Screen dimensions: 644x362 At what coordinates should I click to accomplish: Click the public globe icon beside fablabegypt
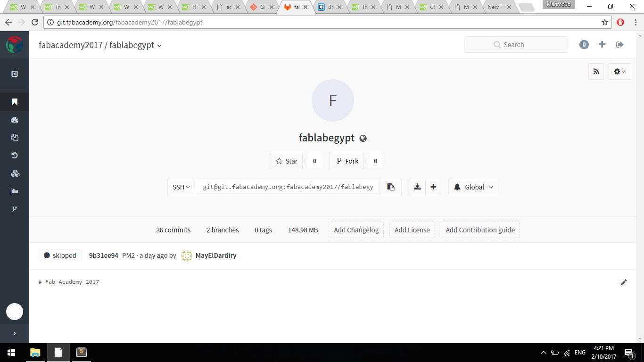[x=363, y=139]
